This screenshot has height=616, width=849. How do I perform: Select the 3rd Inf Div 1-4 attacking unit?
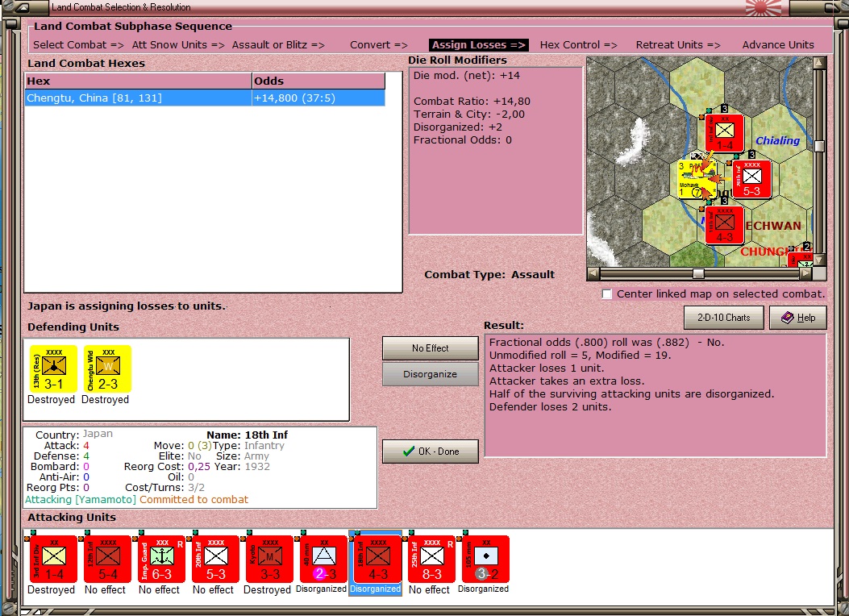coord(53,560)
